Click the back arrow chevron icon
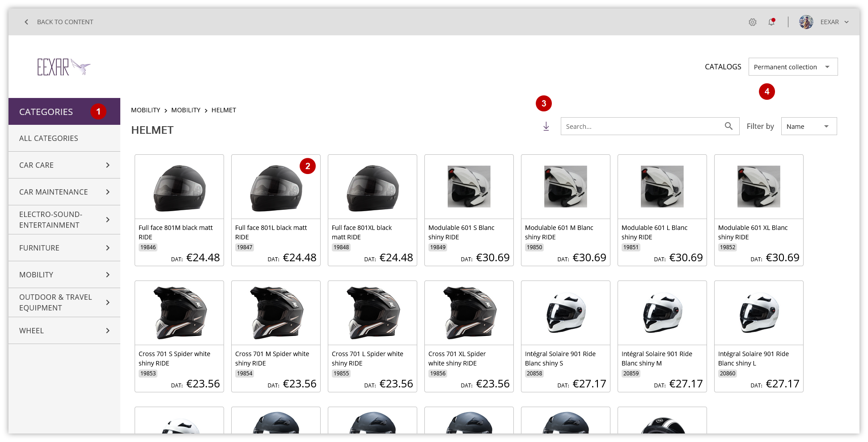The height and width of the screenshot is (442, 868). click(x=26, y=22)
